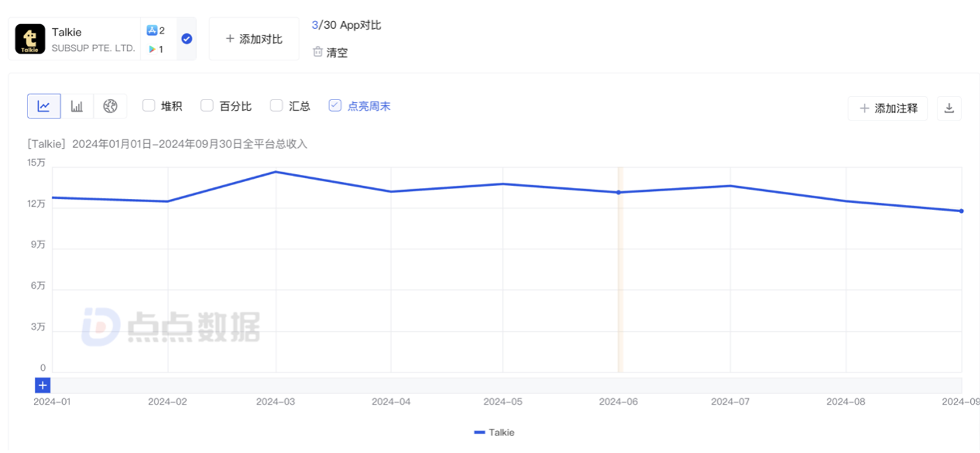This screenshot has height=453, width=980.
Task: Click the 添加注释 button
Action: tap(888, 109)
